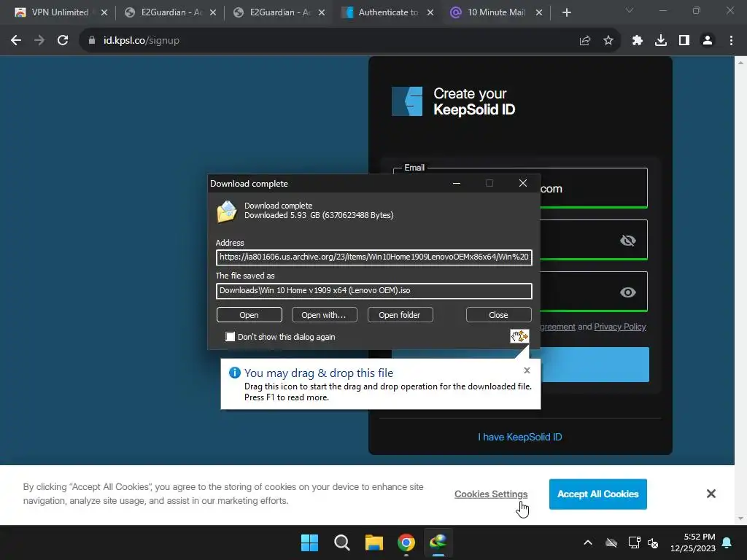Open the browser downloads icon
747x560 pixels.
pyautogui.click(x=661, y=41)
